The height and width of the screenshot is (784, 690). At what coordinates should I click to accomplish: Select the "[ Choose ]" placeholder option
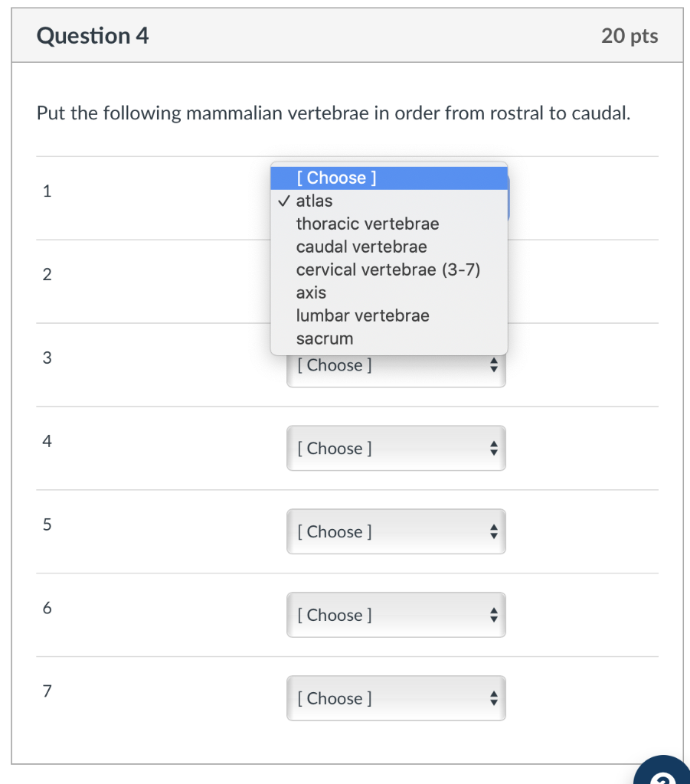tap(335, 178)
